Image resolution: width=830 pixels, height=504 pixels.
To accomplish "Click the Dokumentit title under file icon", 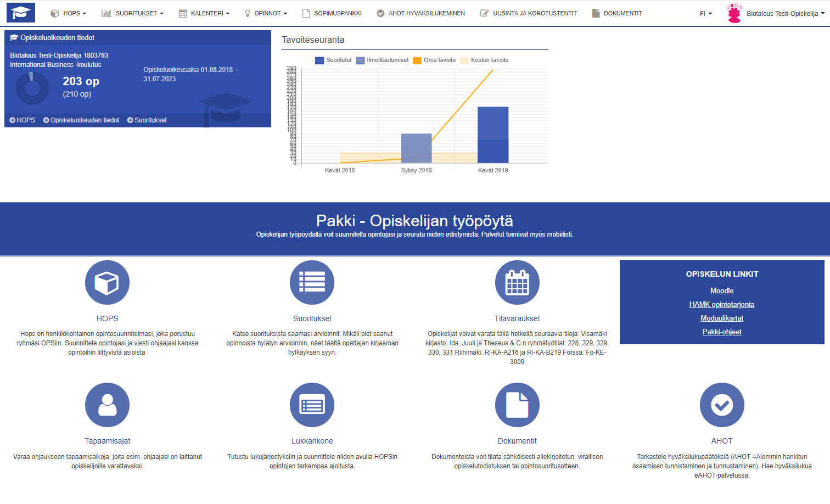I will click(x=517, y=441).
